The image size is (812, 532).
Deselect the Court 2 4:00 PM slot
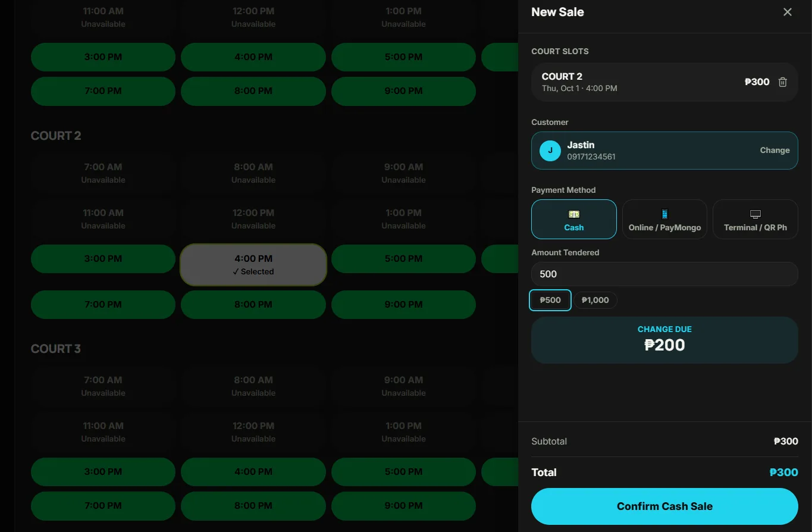coord(253,265)
